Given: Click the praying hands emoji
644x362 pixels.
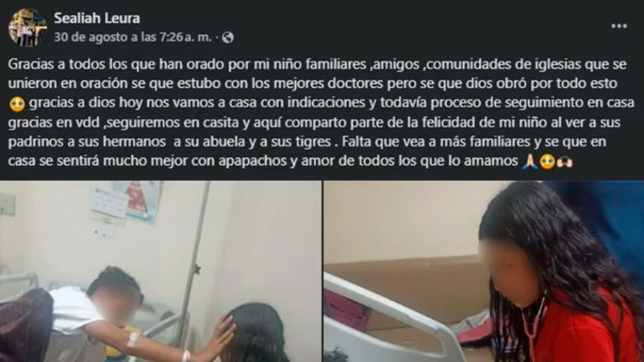Looking at the screenshot, I should pyautogui.click(x=529, y=161).
